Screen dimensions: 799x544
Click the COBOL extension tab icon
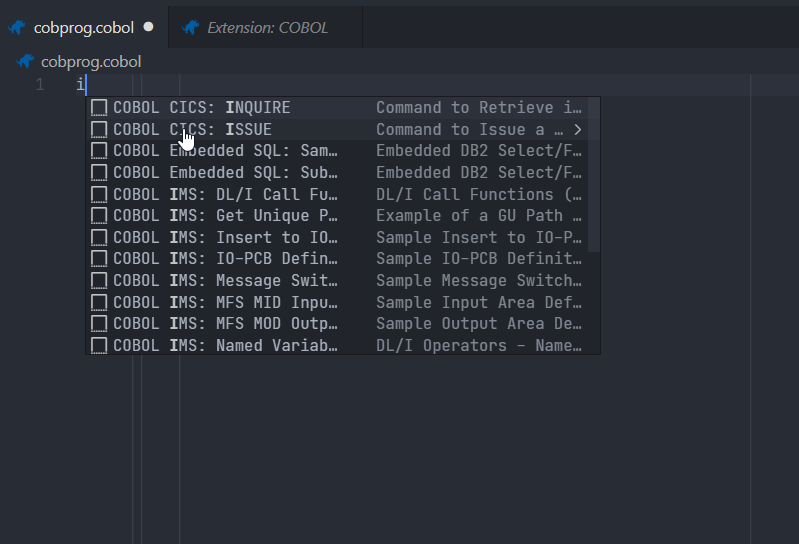coord(190,28)
